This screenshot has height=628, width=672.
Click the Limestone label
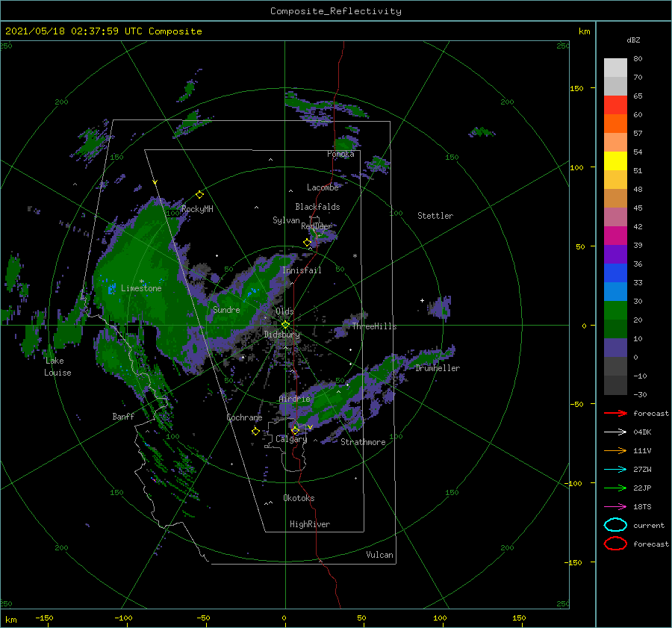click(x=141, y=288)
